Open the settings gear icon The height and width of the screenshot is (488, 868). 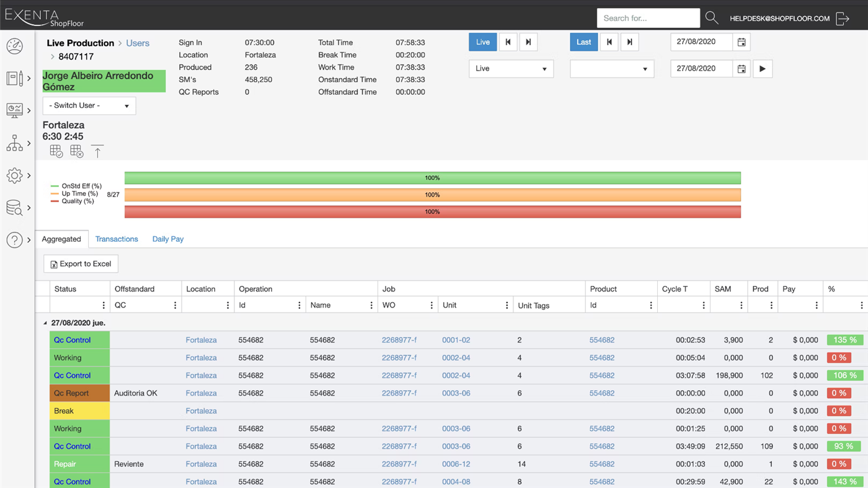[14, 175]
